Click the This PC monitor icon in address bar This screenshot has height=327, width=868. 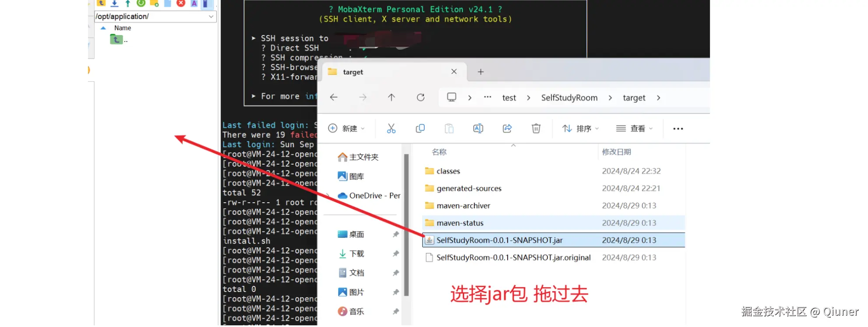tap(452, 97)
